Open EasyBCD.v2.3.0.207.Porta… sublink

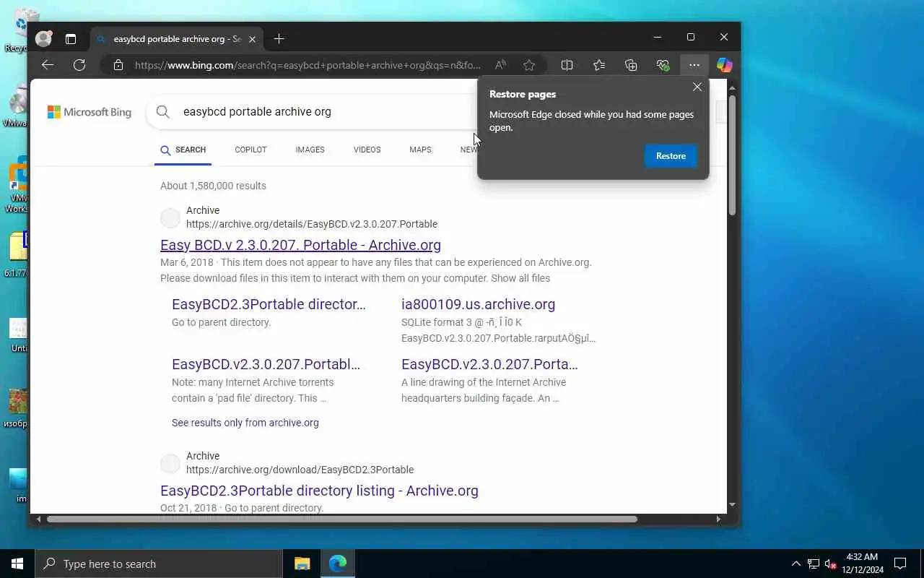[489, 364]
